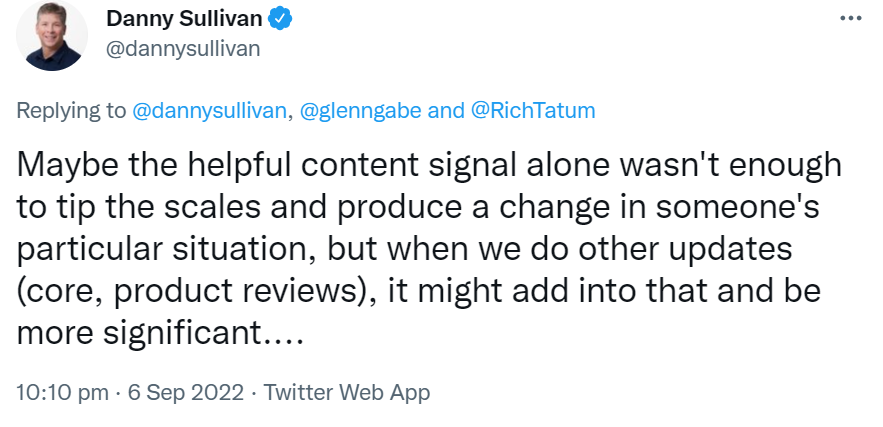Image resolution: width=883 pixels, height=427 pixels.
Task: Open the @dannysullivan handle under the name
Action: [182, 49]
